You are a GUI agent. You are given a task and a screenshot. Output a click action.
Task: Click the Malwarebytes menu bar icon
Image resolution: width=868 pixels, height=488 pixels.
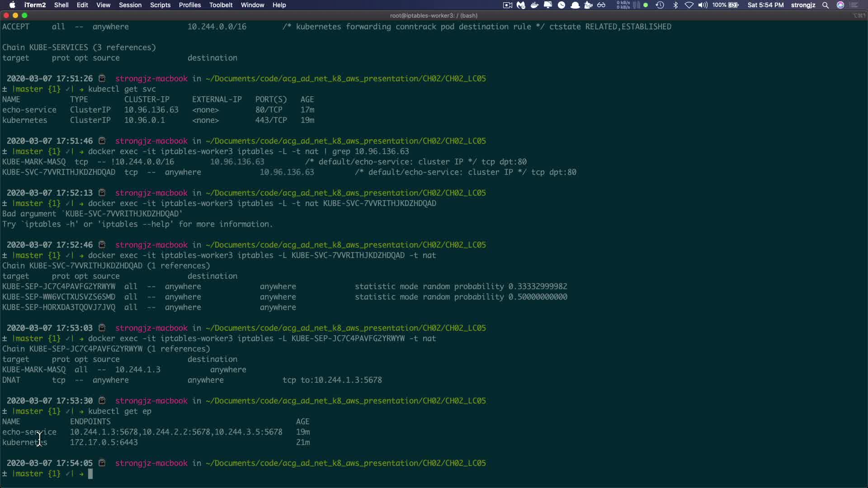521,5
